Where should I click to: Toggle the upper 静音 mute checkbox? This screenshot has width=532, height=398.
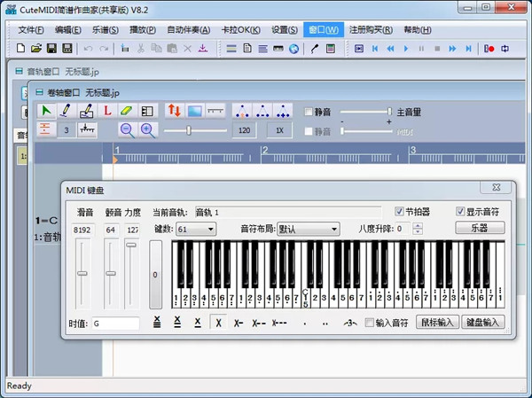[x=309, y=112]
